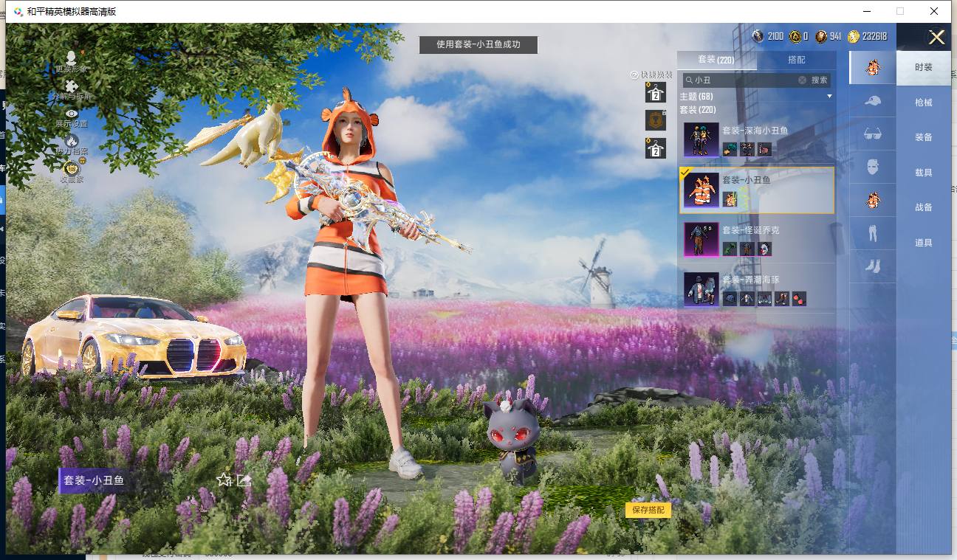
Task: Select the 套装-小丑鱼 orange outfit thumbnail
Action: pos(701,190)
